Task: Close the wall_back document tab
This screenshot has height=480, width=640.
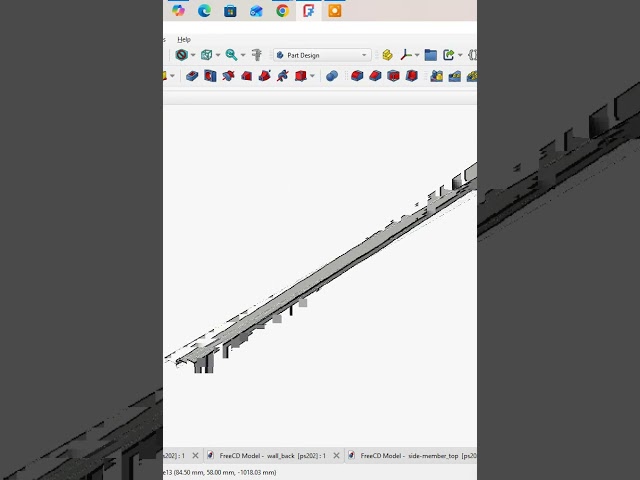Action: tap(336, 456)
